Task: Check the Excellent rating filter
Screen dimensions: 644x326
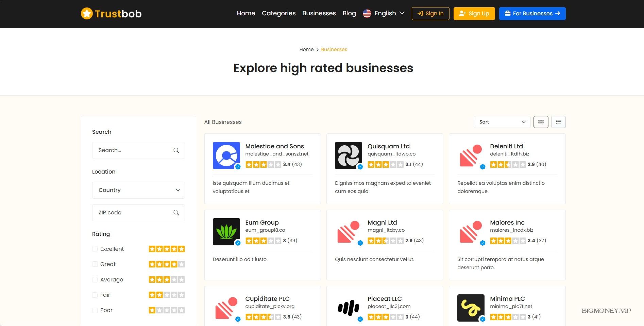Action: click(95, 249)
